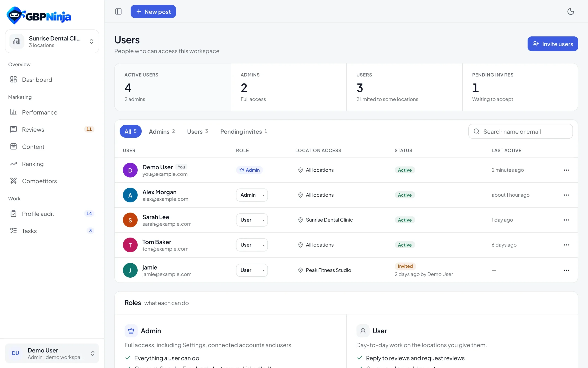This screenshot has height=368, width=588.
Task: Open Performance in the sidebar
Action: point(52,112)
